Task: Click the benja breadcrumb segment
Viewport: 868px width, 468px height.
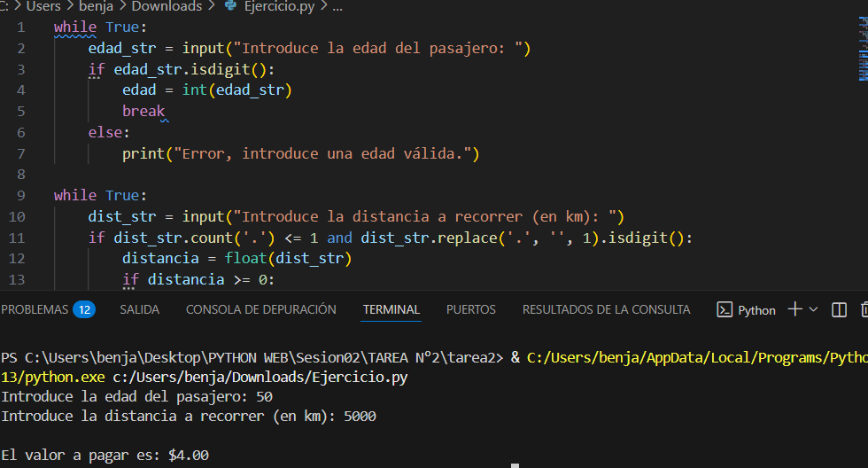Action: (x=96, y=6)
